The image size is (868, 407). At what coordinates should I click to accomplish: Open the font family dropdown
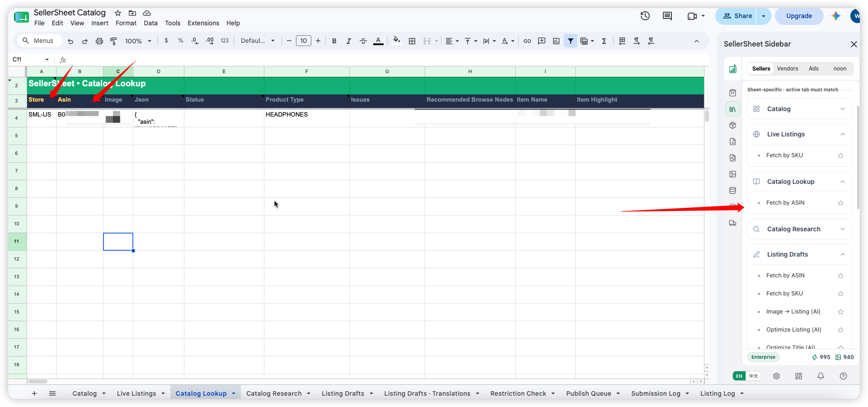[258, 41]
